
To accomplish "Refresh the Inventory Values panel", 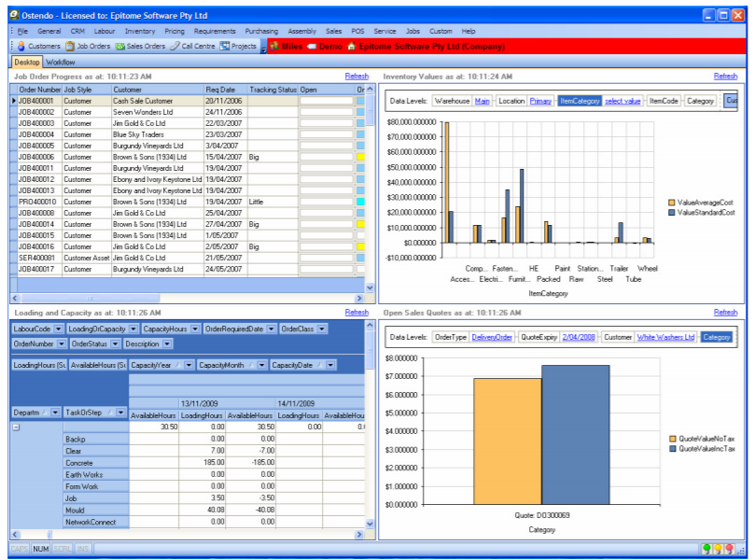I will click(x=727, y=75).
